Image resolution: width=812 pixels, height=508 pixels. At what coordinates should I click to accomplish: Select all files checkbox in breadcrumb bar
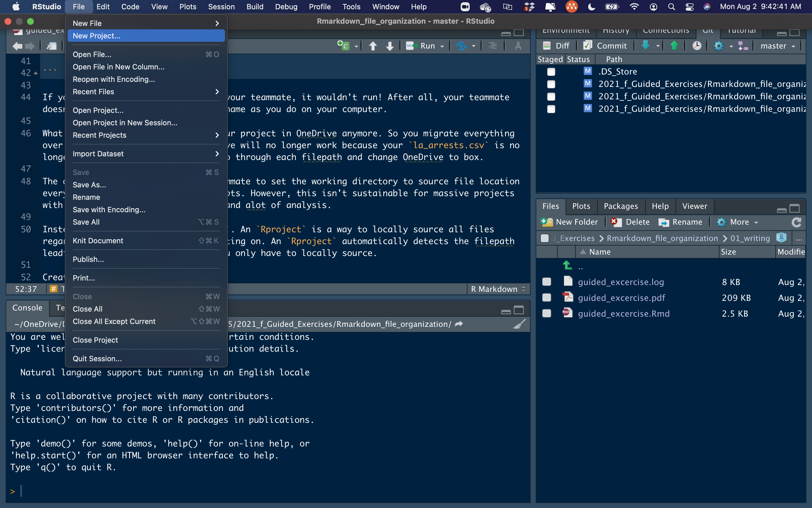tap(545, 238)
